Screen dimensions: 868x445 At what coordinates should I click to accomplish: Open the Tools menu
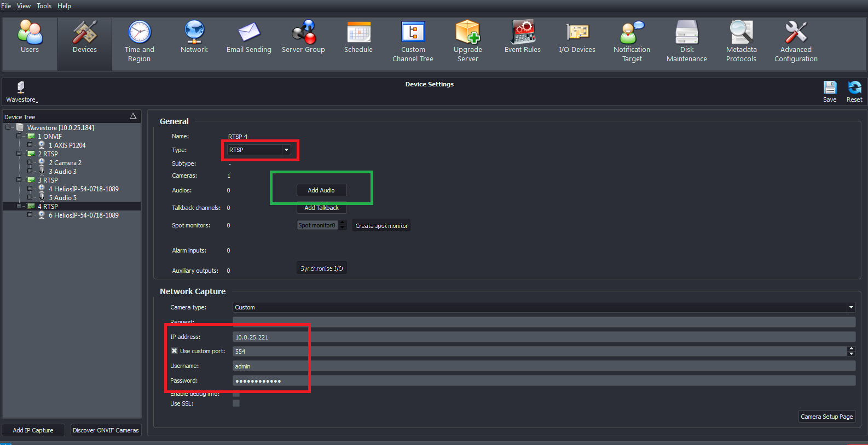pyautogui.click(x=44, y=6)
